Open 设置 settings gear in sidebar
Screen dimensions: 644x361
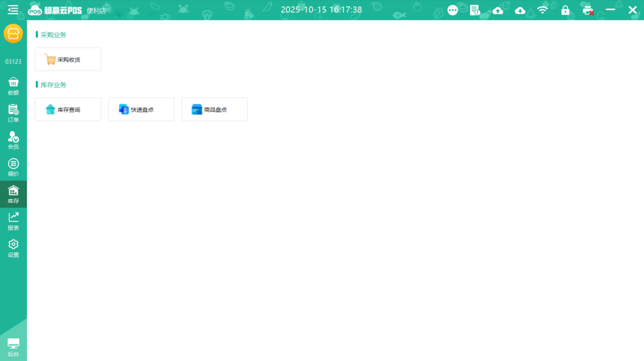tap(13, 248)
